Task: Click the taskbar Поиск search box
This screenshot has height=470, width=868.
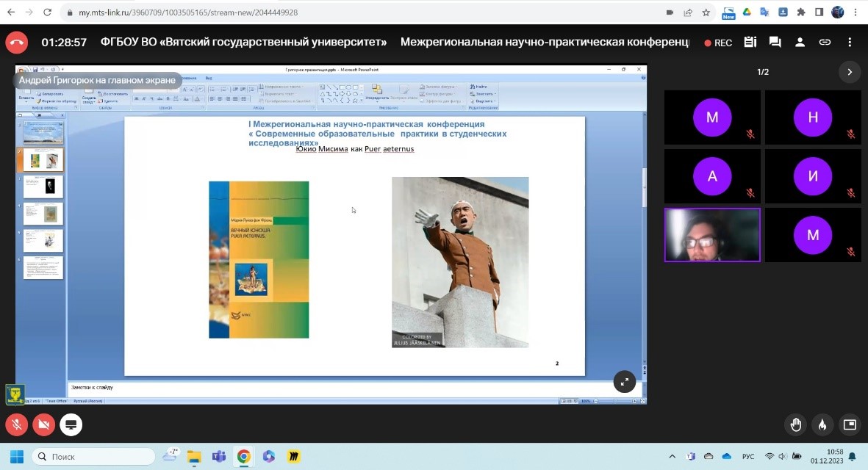Action: pyautogui.click(x=93, y=457)
